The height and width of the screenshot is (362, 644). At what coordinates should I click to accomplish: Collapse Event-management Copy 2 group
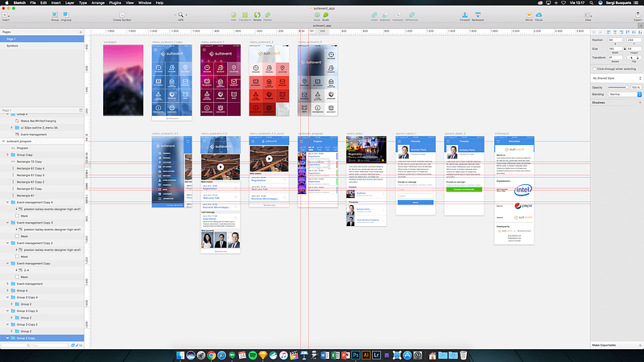tap(7, 243)
